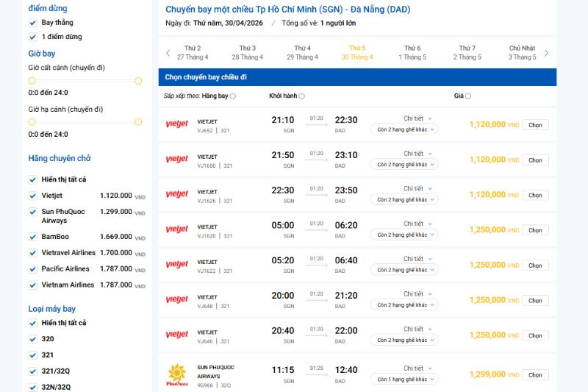Go to next week of dates arrow

click(546, 53)
